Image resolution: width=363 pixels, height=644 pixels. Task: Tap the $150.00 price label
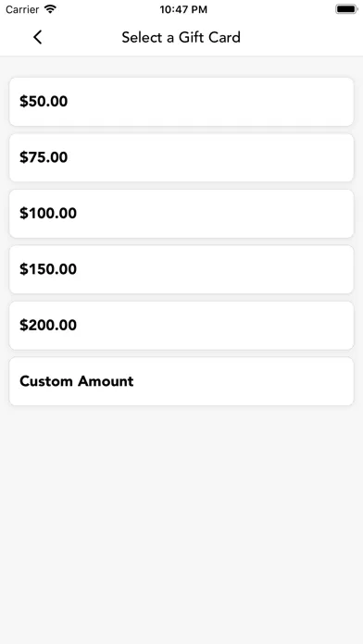tap(48, 269)
